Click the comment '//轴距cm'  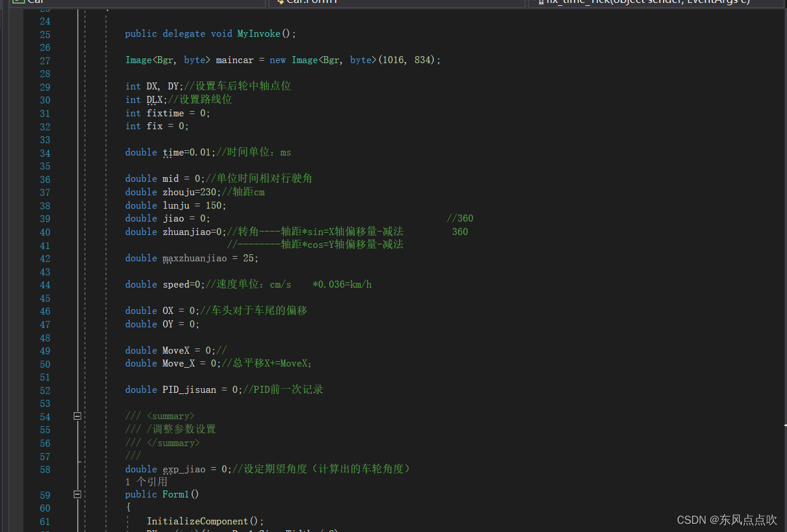(x=243, y=192)
